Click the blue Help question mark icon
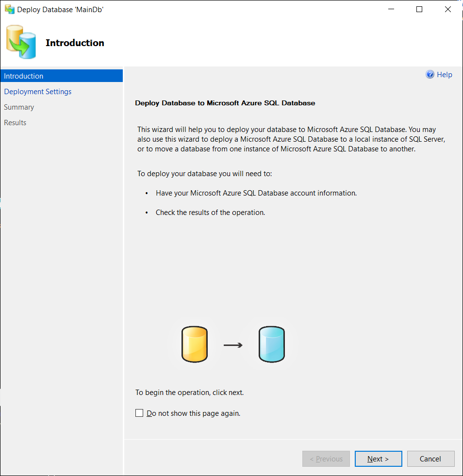Screen dimensions: 463x476 (x=430, y=74)
